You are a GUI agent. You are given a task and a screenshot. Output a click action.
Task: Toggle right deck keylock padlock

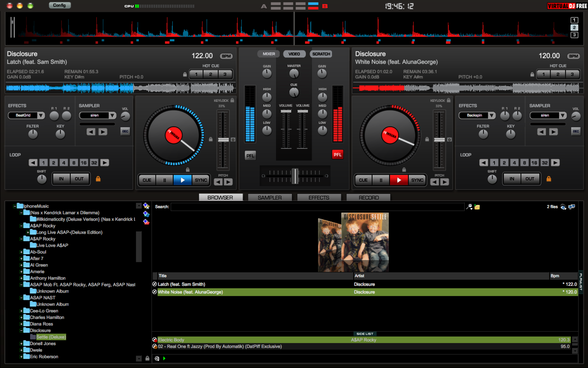pyautogui.click(x=449, y=100)
